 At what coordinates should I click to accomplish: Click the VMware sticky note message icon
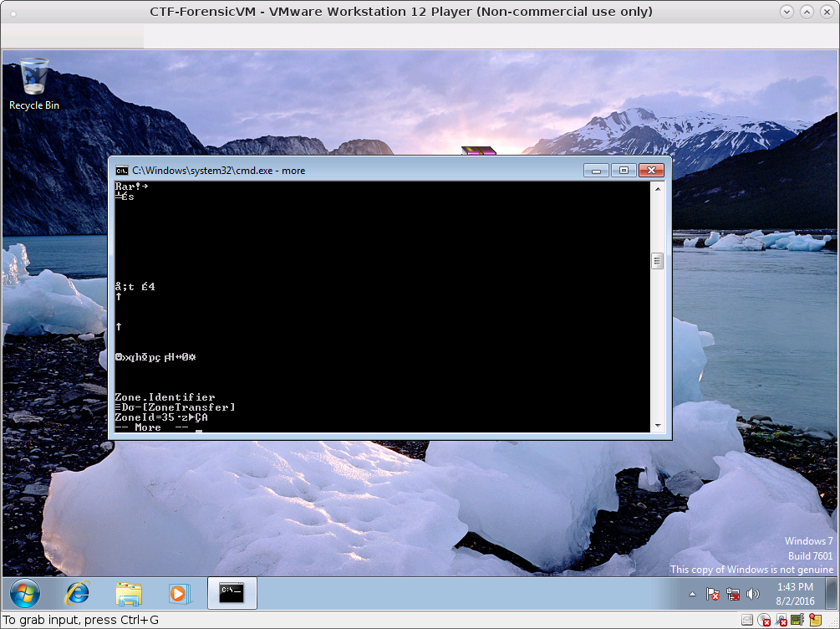click(815, 620)
